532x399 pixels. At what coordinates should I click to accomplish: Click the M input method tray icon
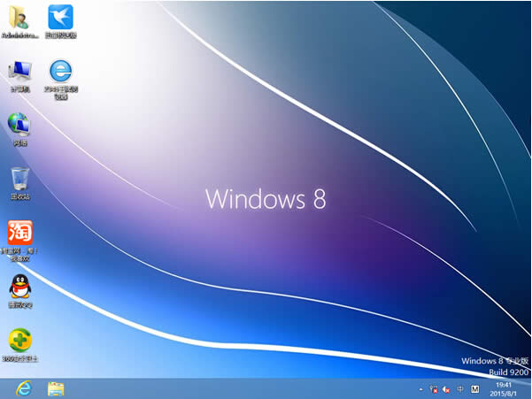pos(475,389)
